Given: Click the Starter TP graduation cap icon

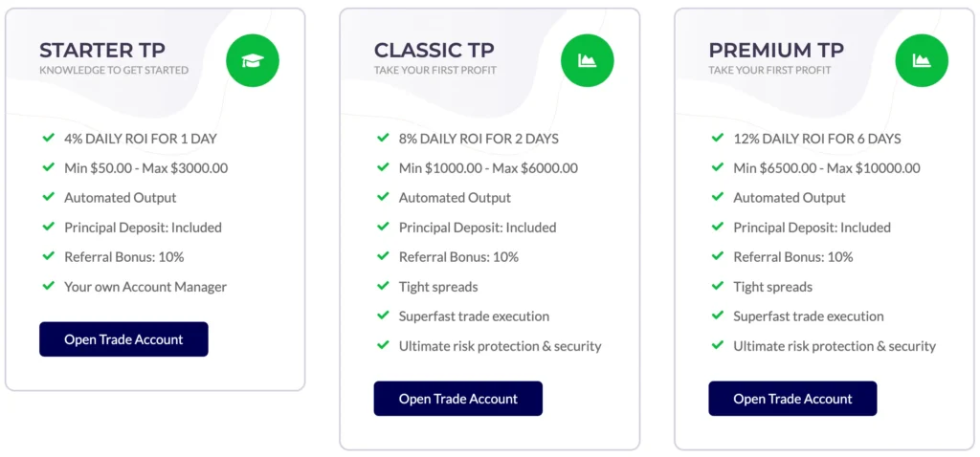Looking at the screenshot, I should tap(253, 60).
